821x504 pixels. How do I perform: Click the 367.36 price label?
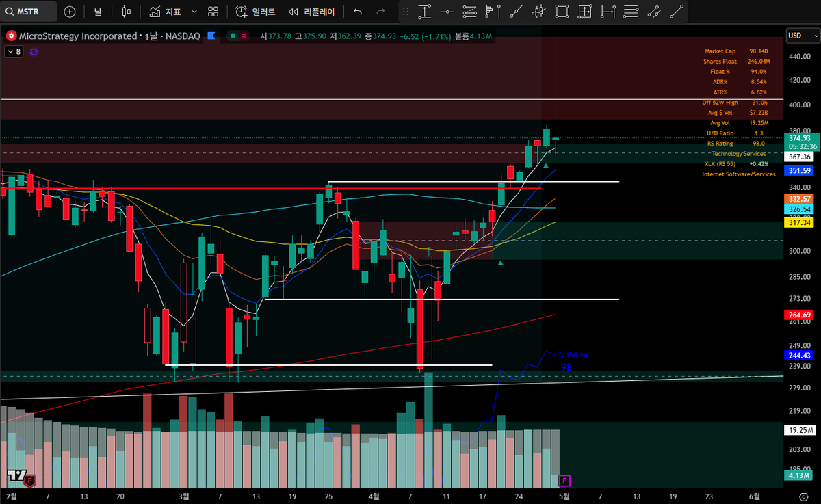[x=800, y=157]
